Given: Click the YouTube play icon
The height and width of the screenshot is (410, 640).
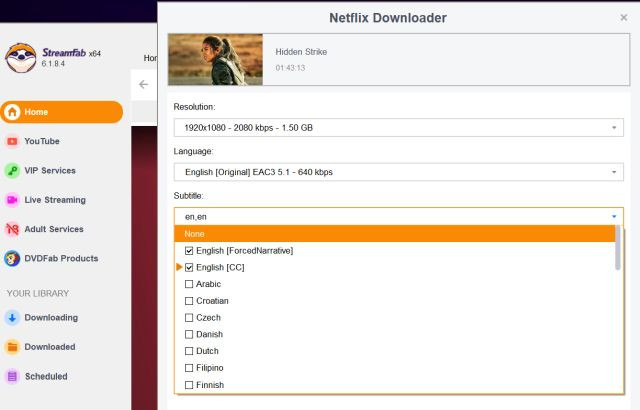Looking at the screenshot, I should point(12,141).
